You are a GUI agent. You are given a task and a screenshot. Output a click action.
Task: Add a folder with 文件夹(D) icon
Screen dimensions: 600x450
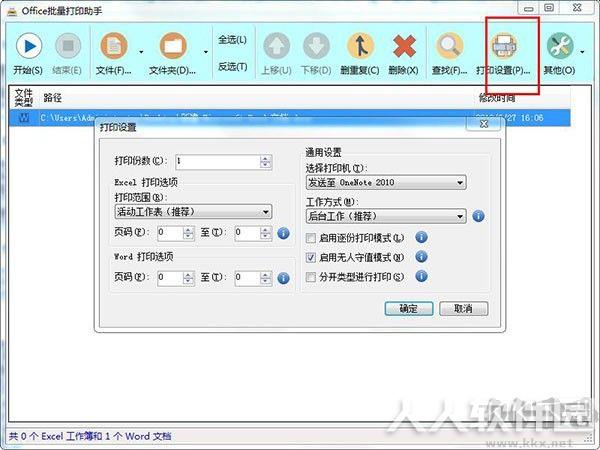click(173, 46)
